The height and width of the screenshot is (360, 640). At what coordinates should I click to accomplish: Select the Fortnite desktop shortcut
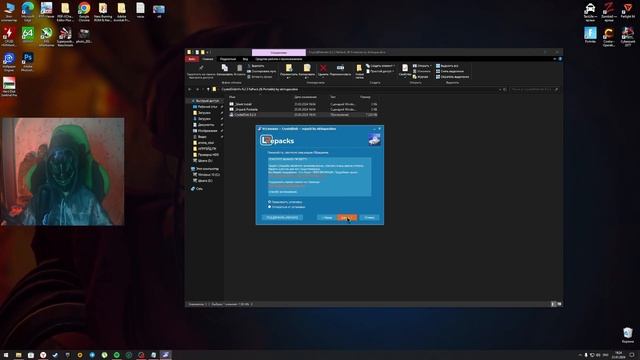[590, 35]
